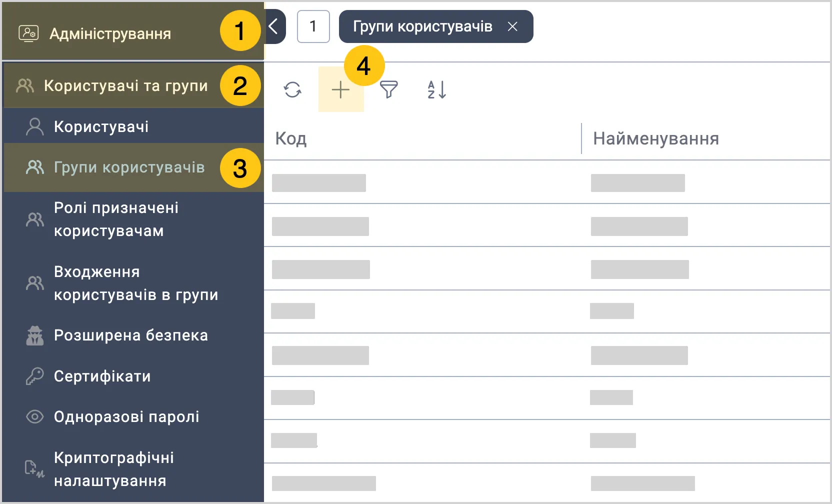The height and width of the screenshot is (504, 832).
Task: Sort by the Код column header
Action: point(291,138)
